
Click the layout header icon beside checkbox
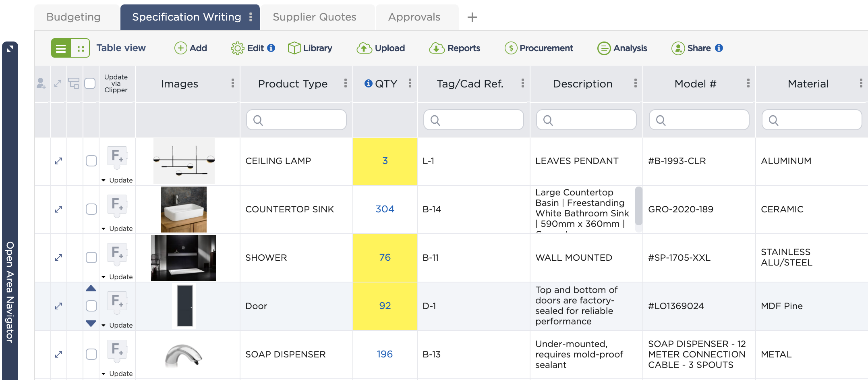pos(74,83)
